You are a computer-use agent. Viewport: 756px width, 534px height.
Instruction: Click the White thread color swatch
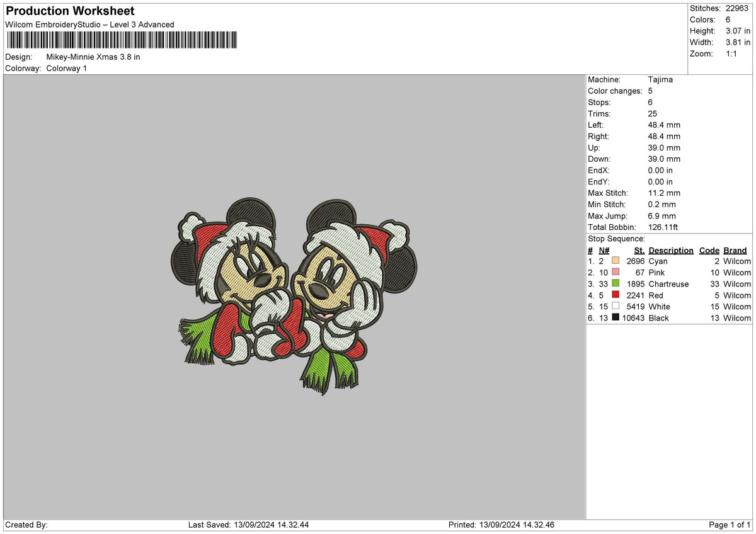[x=616, y=306]
